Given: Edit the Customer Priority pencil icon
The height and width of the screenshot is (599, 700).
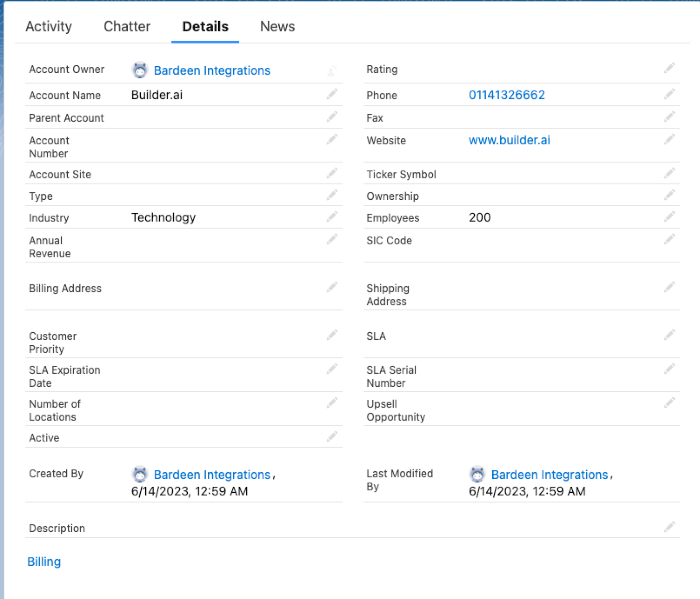Looking at the screenshot, I should [332, 335].
